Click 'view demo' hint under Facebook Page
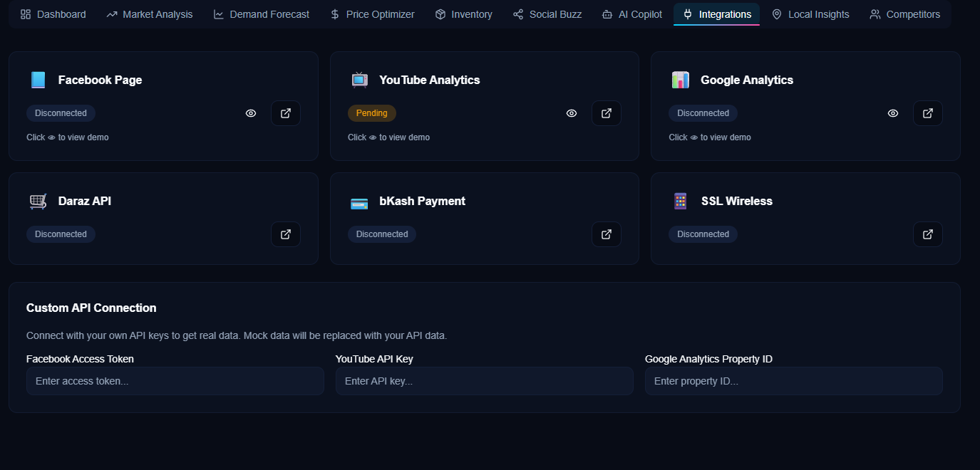980x470 pixels. click(x=68, y=137)
